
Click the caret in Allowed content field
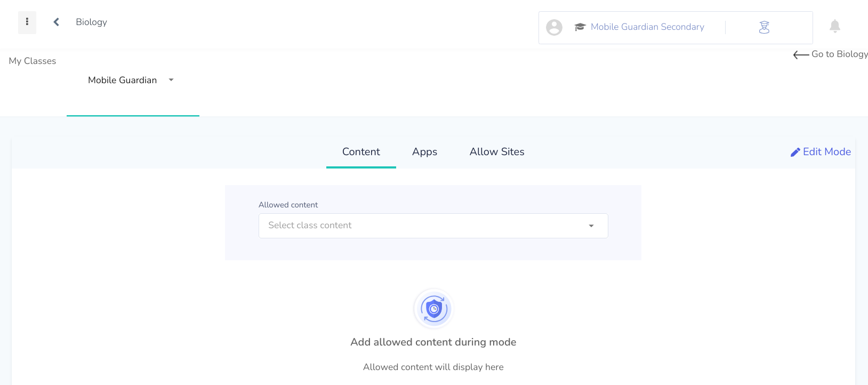[x=591, y=226]
